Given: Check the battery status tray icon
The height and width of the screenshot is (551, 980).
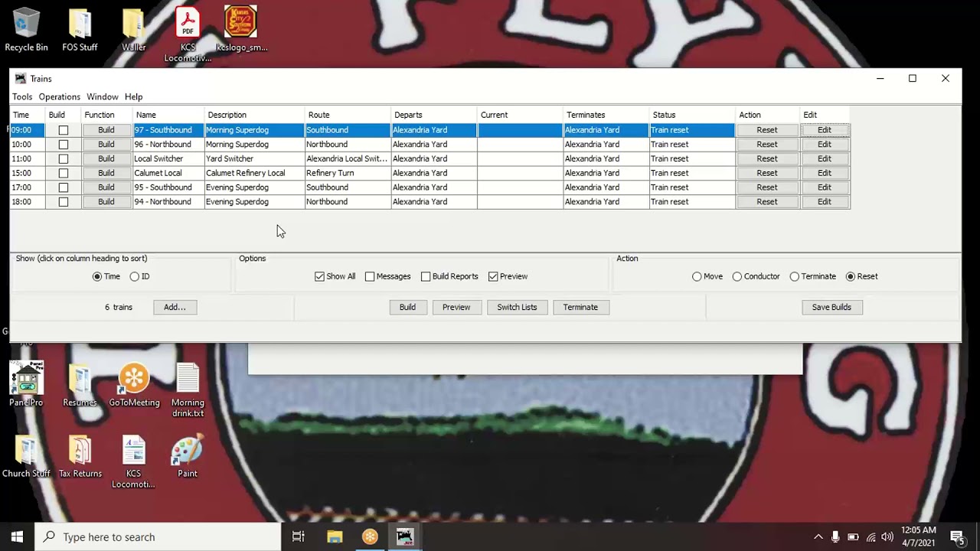Looking at the screenshot, I should point(853,537).
